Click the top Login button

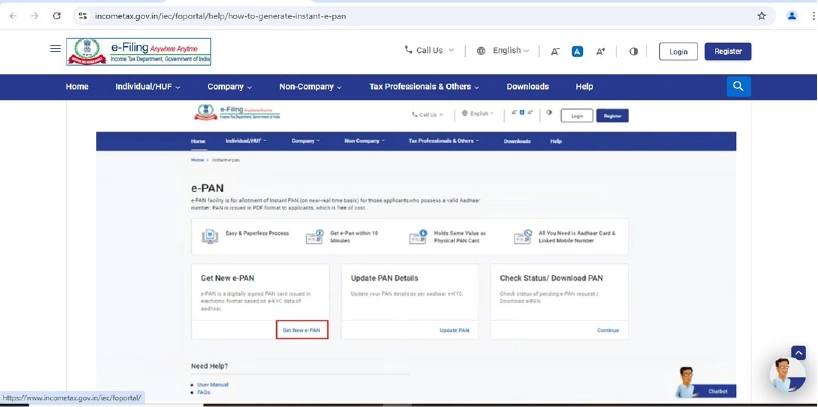pyautogui.click(x=678, y=52)
